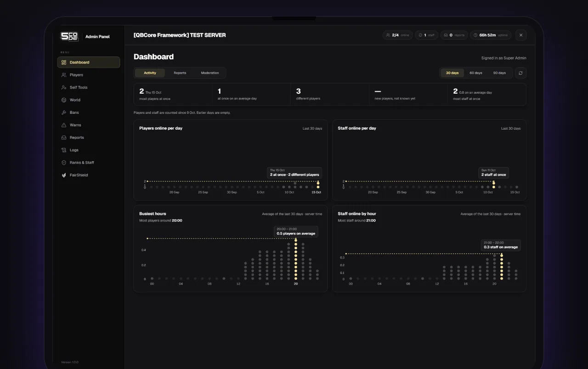
Task: Open Logs via the scroll icon
Action: point(64,150)
